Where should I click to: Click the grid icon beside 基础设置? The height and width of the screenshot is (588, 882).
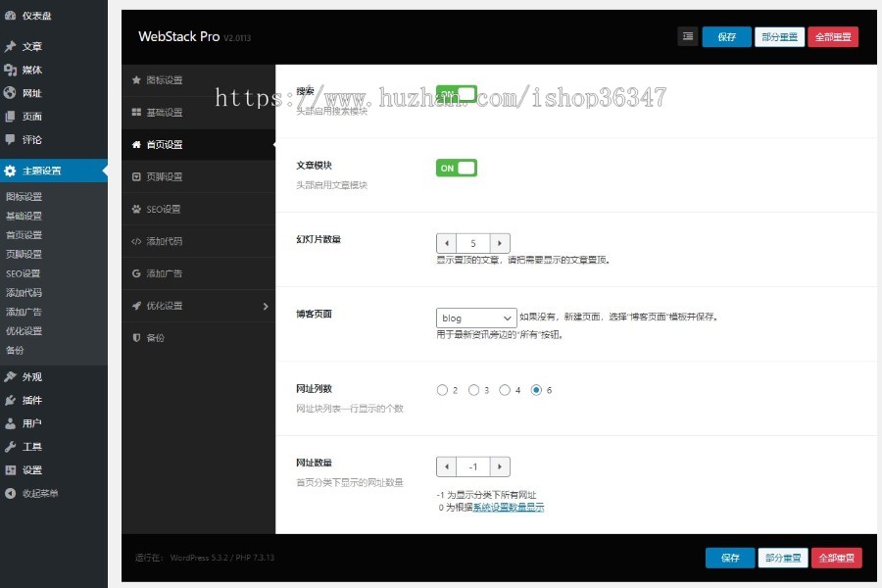tap(136, 112)
